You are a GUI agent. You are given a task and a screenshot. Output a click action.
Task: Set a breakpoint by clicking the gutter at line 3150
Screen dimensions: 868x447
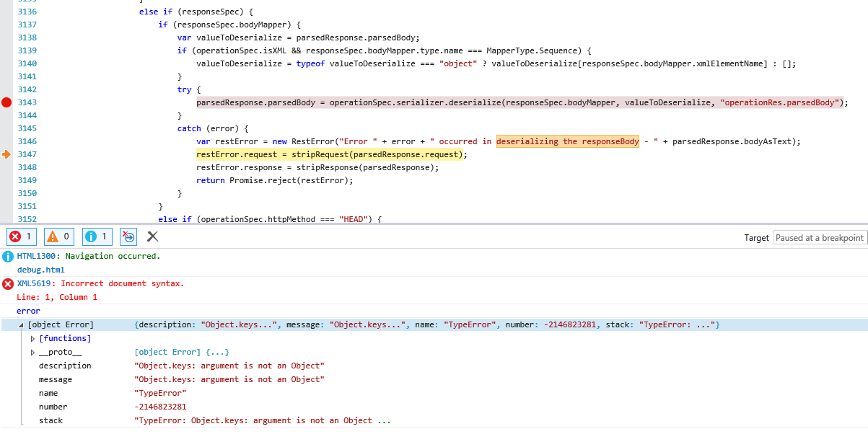click(6, 193)
